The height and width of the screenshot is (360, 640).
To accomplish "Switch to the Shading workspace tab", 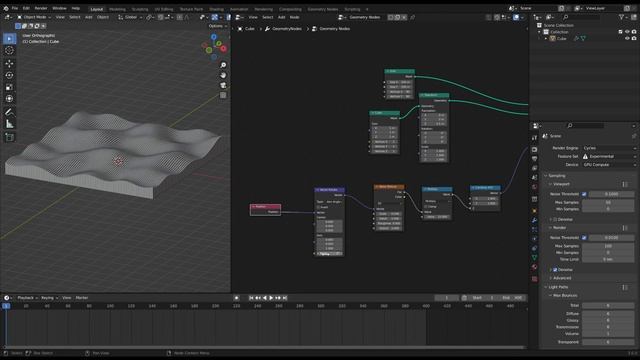I will click(x=216, y=9).
